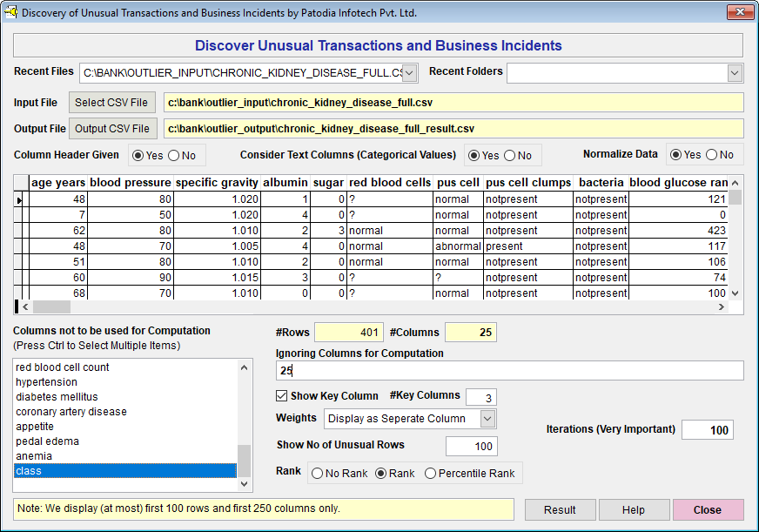Click the Select CSV File button

point(111,103)
